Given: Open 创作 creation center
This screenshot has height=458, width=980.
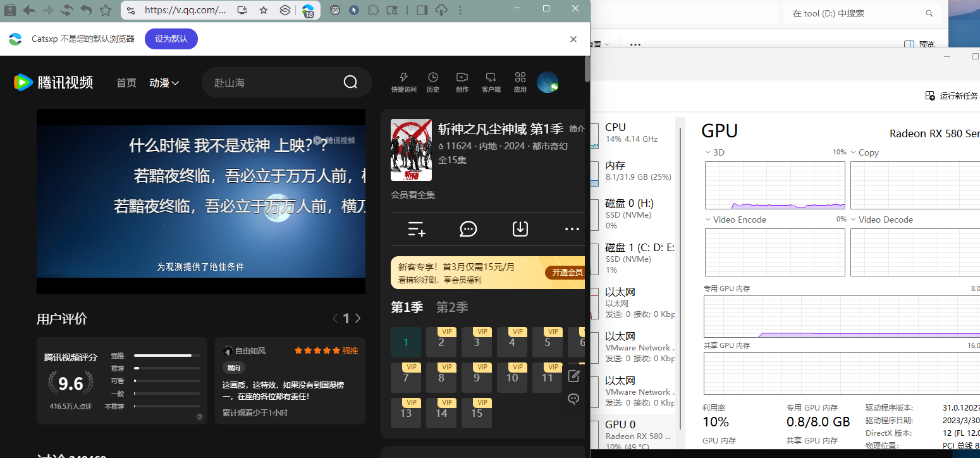Looking at the screenshot, I should click(462, 82).
